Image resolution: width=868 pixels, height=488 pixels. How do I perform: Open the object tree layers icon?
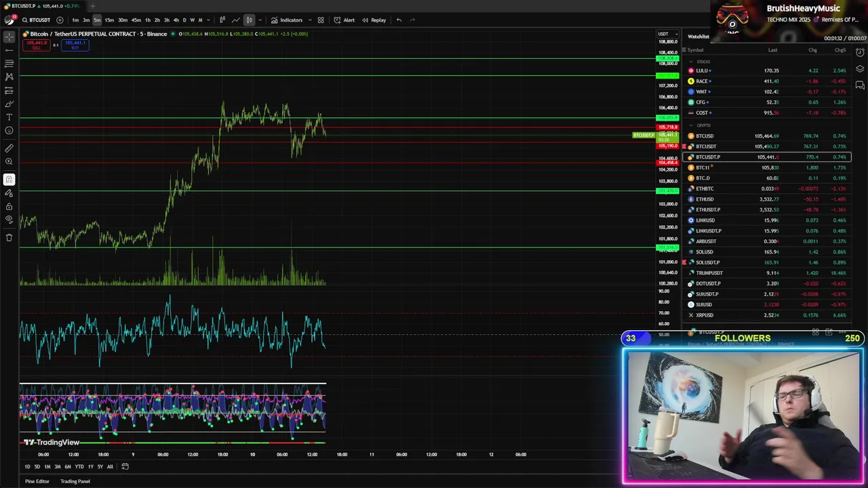[x=860, y=69]
